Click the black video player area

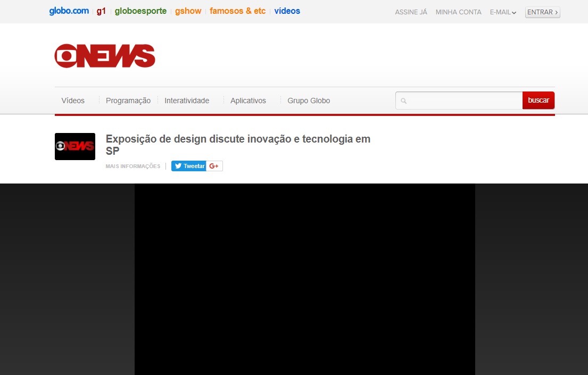pyautogui.click(x=305, y=279)
